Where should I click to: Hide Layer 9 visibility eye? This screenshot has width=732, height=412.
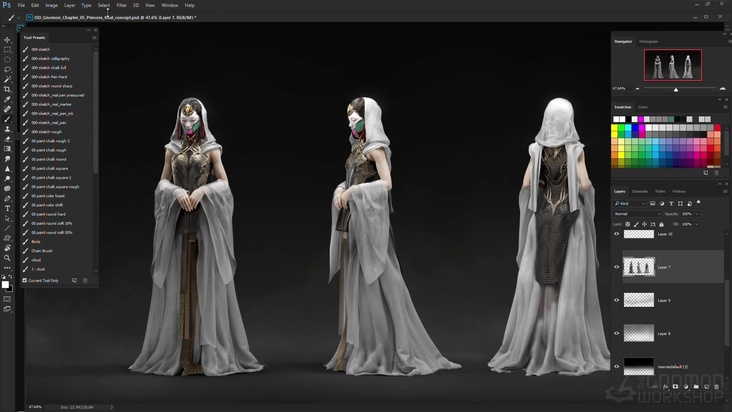point(616,300)
